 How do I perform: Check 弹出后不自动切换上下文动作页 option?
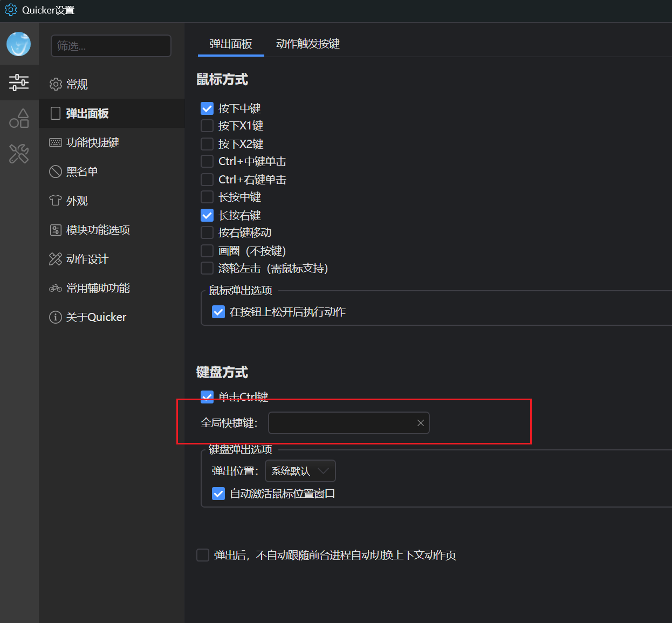point(203,555)
